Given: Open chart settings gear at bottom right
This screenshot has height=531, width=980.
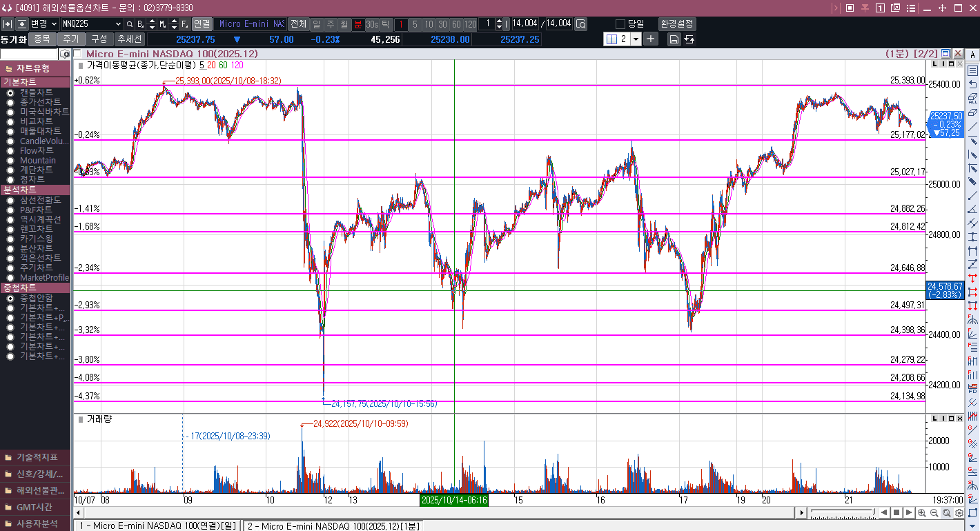Looking at the screenshot, I should (959, 512).
